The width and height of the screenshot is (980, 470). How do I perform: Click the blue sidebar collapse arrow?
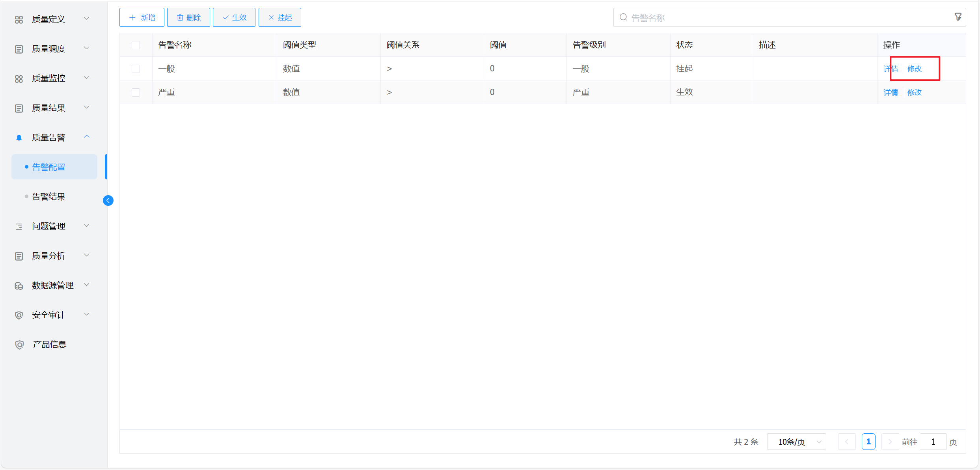tap(108, 201)
